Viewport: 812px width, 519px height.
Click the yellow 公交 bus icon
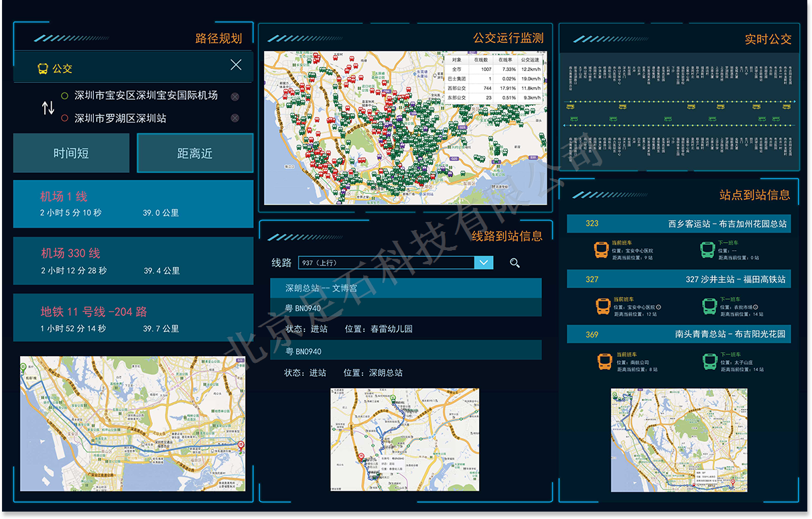[43, 68]
